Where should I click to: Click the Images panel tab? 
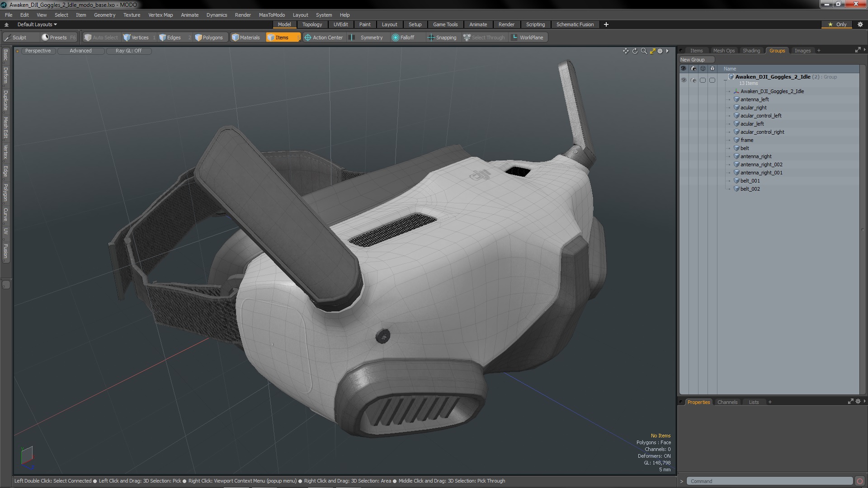(x=802, y=50)
